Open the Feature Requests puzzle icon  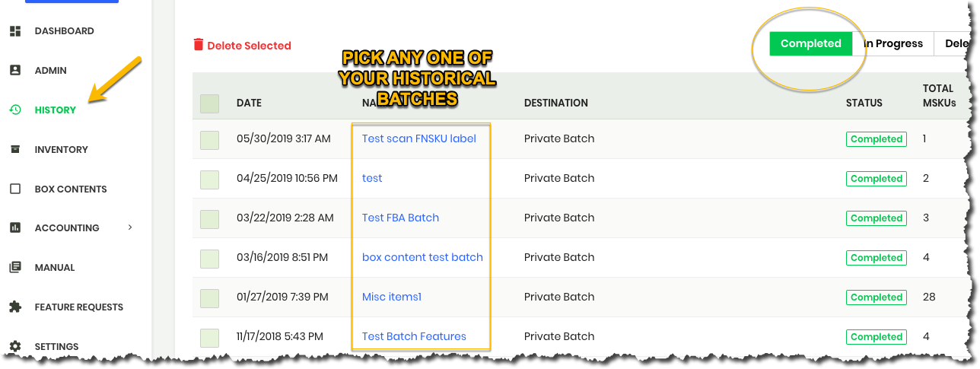[x=14, y=307]
